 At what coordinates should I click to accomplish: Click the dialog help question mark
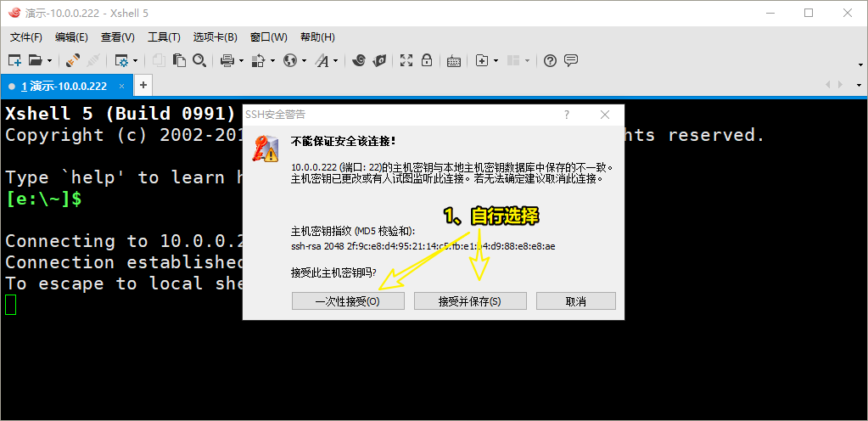566,115
